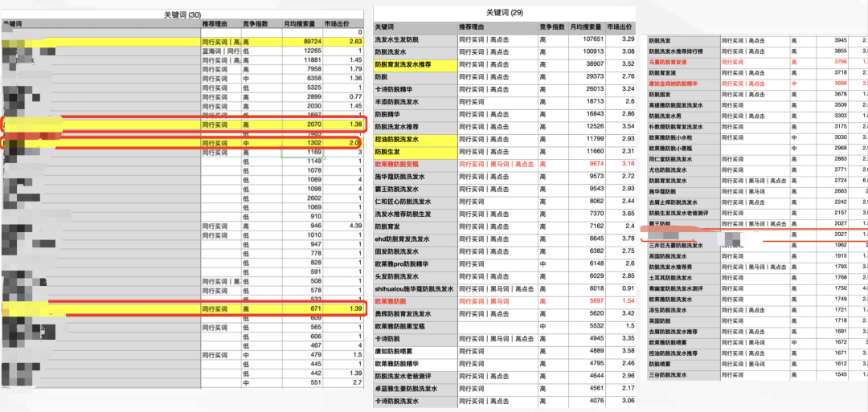Select the market bid 4.39 in left table
Image resolution: width=868 pixels, height=412 pixels.
(355, 226)
